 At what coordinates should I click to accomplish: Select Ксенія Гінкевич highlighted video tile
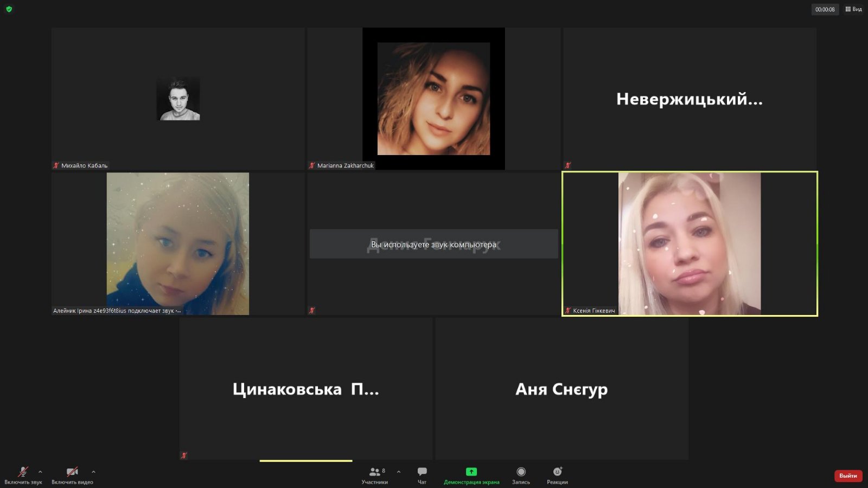(690, 243)
